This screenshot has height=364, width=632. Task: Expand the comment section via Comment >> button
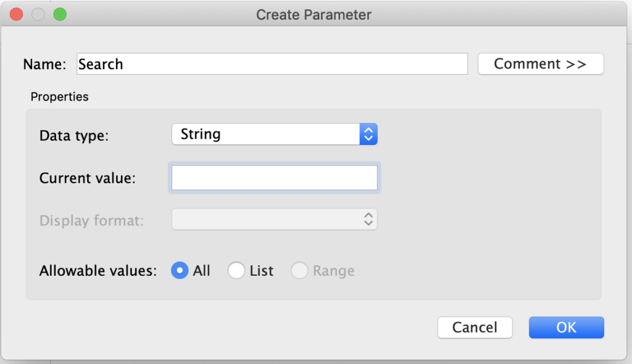click(541, 64)
